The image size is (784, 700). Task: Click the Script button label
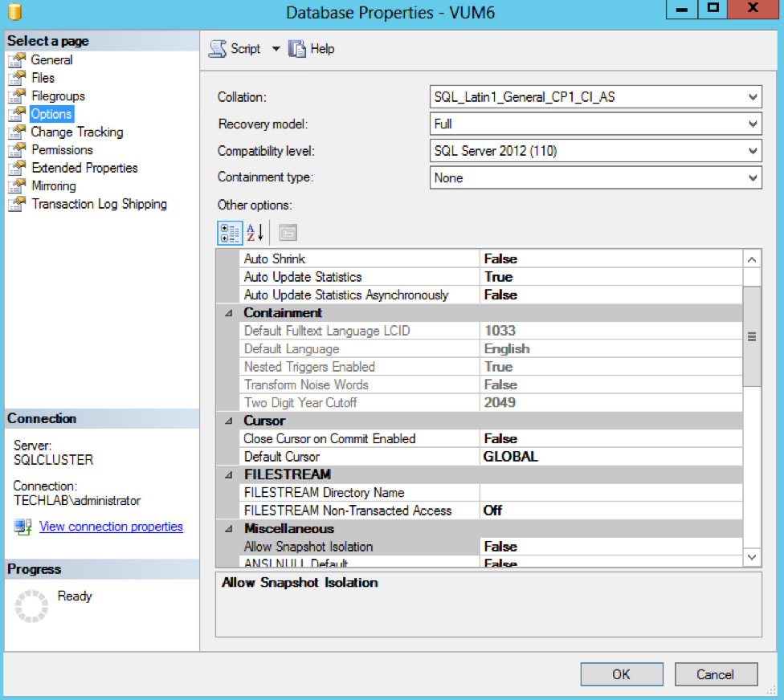pyautogui.click(x=246, y=49)
